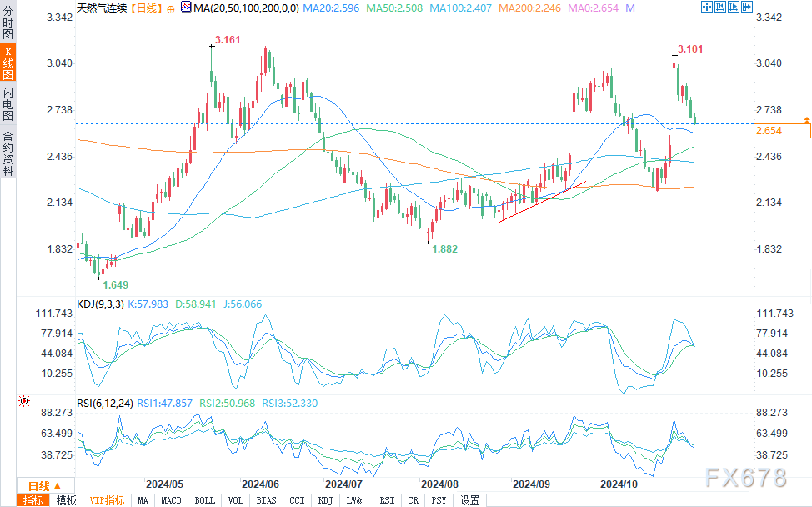812x507 pixels.
Task: Select the K线图 side tab
Action: click(x=8, y=63)
